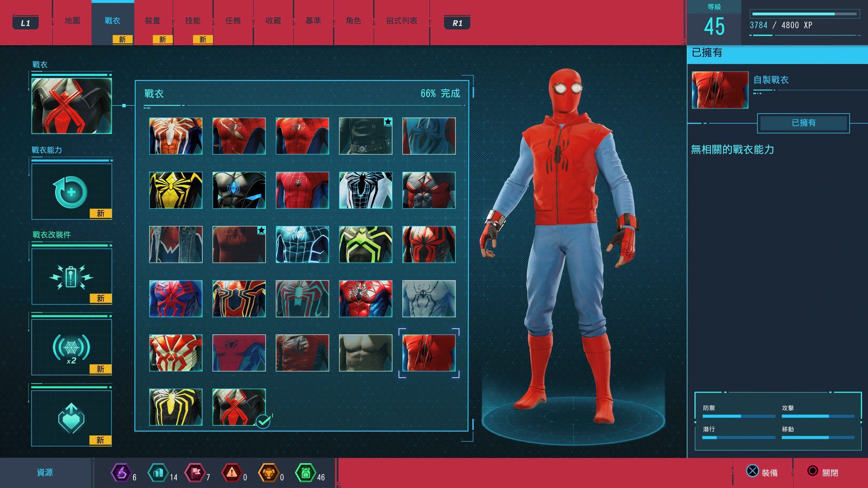
Task: Select the star-marked noir suit thumbnail
Action: pyautogui.click(x=365, y=136)
